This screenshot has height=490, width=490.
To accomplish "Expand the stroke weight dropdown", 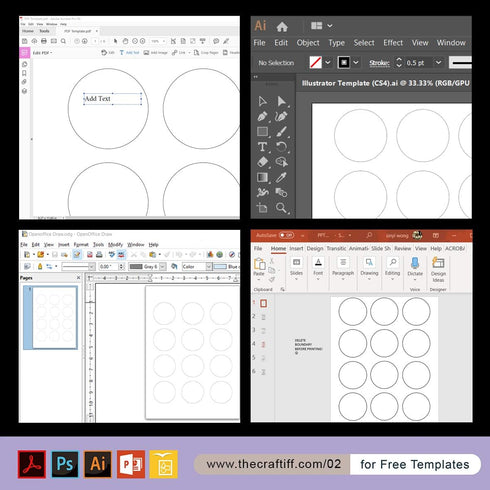I will click(439, 63).
